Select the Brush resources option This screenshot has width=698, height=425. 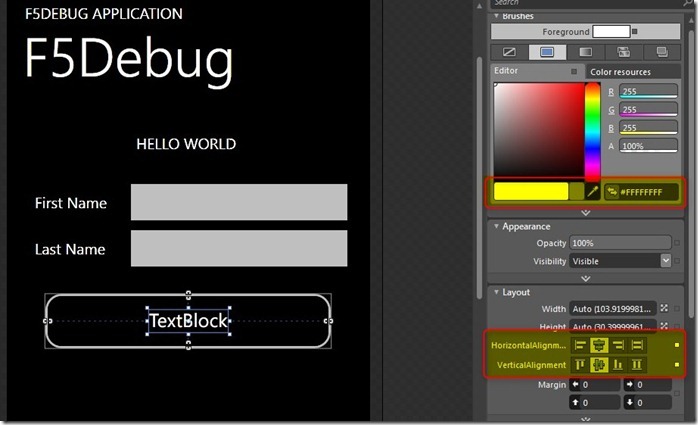(662, 52)
